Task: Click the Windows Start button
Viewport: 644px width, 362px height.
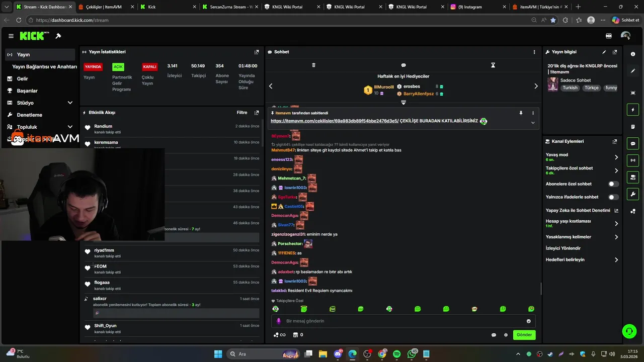Action: point(218,354)
